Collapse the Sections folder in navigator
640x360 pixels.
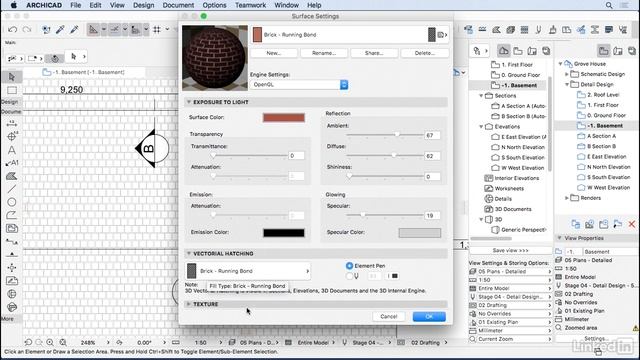point(481,96)
